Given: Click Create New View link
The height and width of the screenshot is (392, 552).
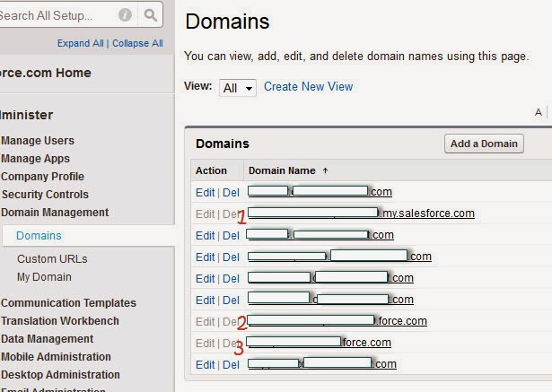Looking at the screenshot, I should click(x=309, y=87).
